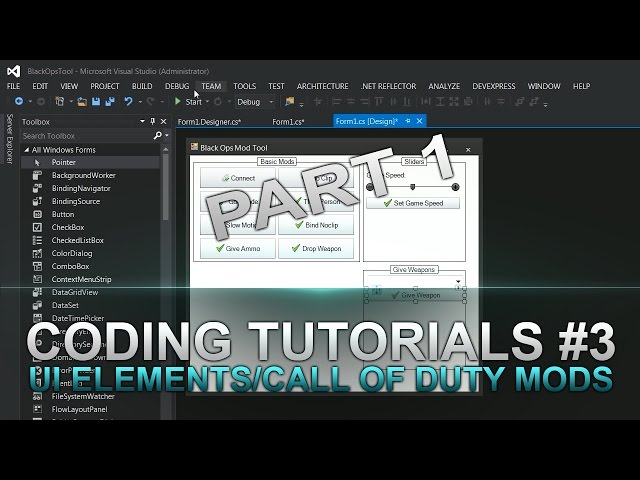Open the Give Weapons combo box arrow
The width and height of the screenshot is (640, 480).
458,281
